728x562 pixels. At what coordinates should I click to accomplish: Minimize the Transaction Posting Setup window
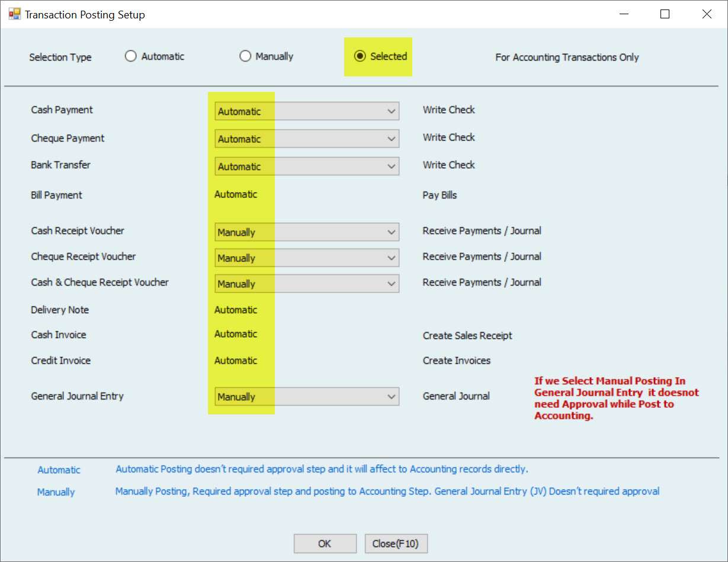tap(623, 14)
